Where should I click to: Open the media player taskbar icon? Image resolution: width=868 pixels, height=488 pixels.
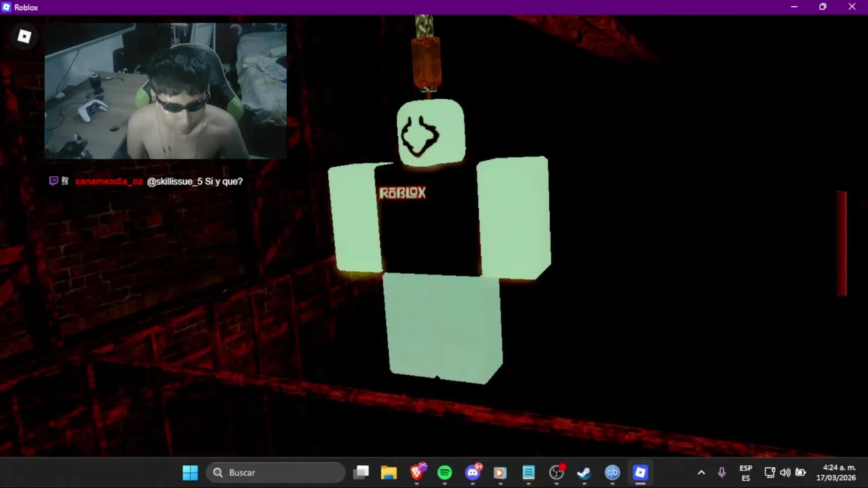point(500,472)
